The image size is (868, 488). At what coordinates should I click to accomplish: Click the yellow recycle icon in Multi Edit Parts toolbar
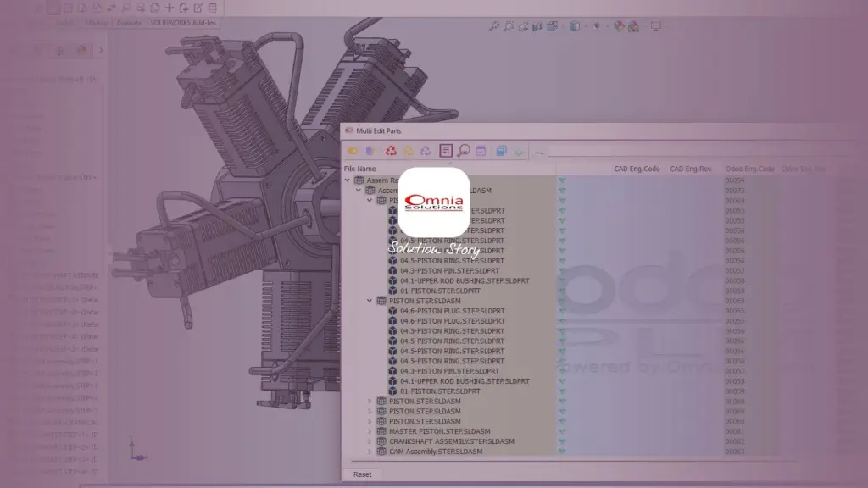pos(409,151)
